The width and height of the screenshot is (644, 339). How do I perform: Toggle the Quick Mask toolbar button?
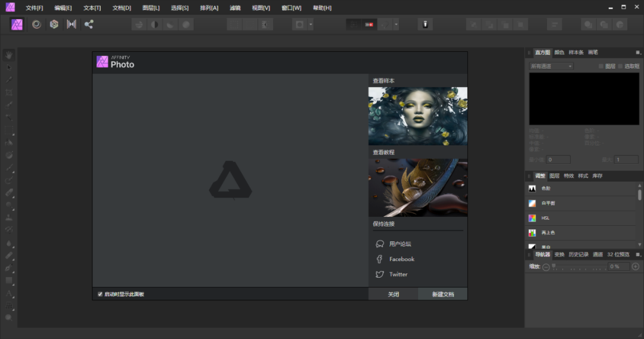tap(299, 24)
